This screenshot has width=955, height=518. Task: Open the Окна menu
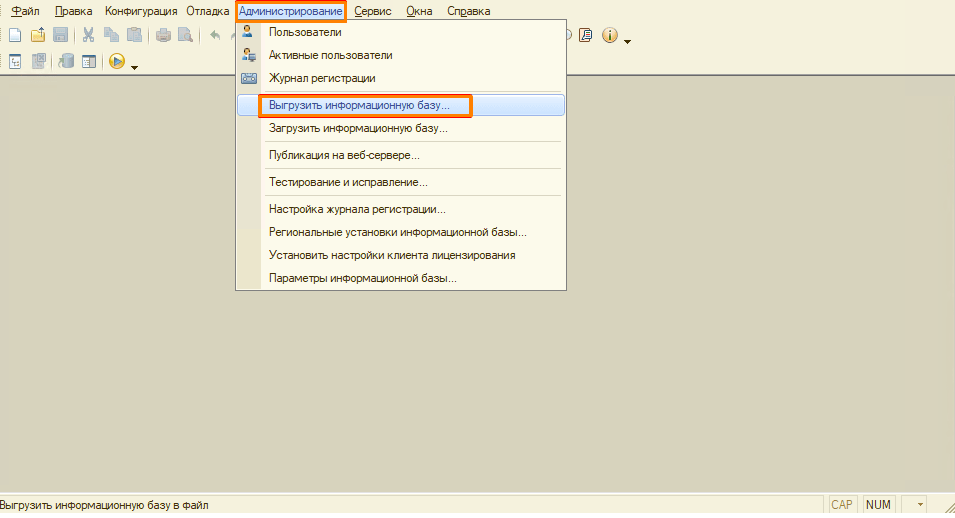[x=419, y=11]
